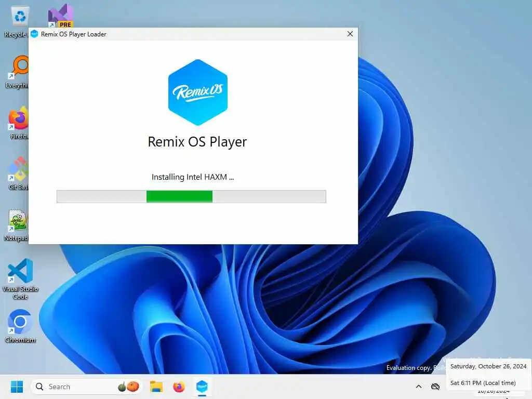Select Remix OS Player taskbar icon
The image size is (532, 399).
[x=202, y=387]
